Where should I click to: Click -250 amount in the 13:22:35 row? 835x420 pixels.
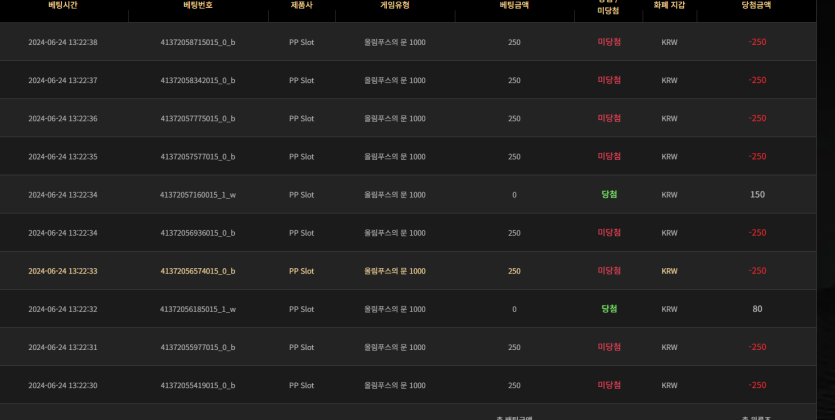[x=757, y=157]
